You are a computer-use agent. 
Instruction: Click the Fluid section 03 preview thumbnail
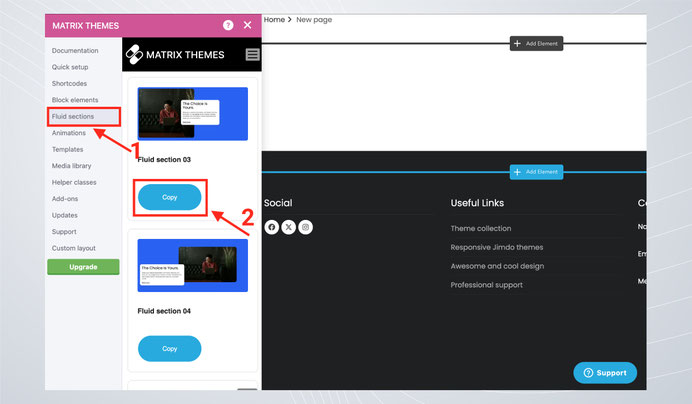tap(192, 113)
